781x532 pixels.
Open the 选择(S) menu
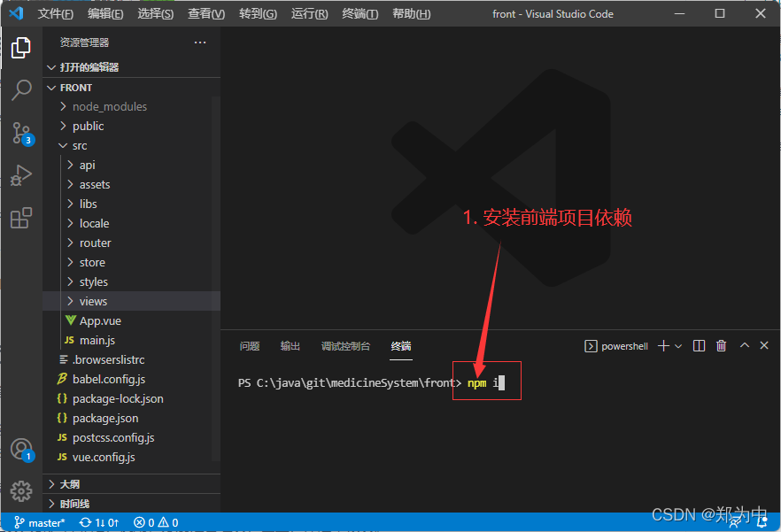point(156,14)
